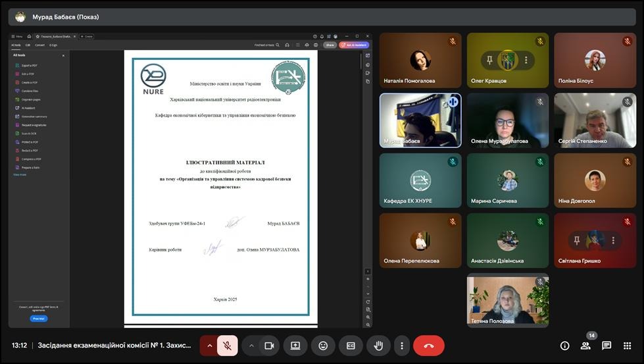Show the participants people panel
Viewport: 644px width, 364px height.
(x=585, y=346)
